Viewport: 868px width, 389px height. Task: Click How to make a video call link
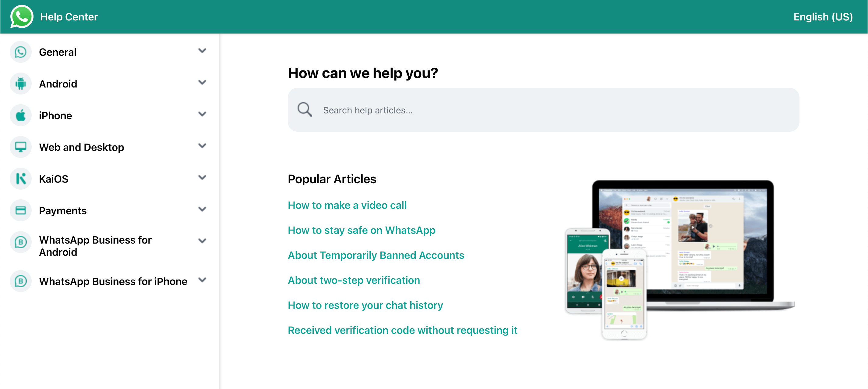coord(347,205)
